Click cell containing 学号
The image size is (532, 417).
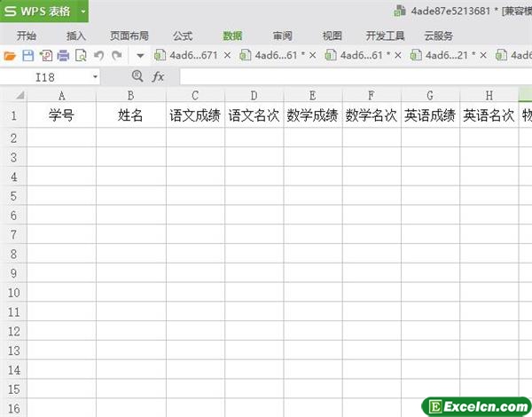(x=62, y=115)
